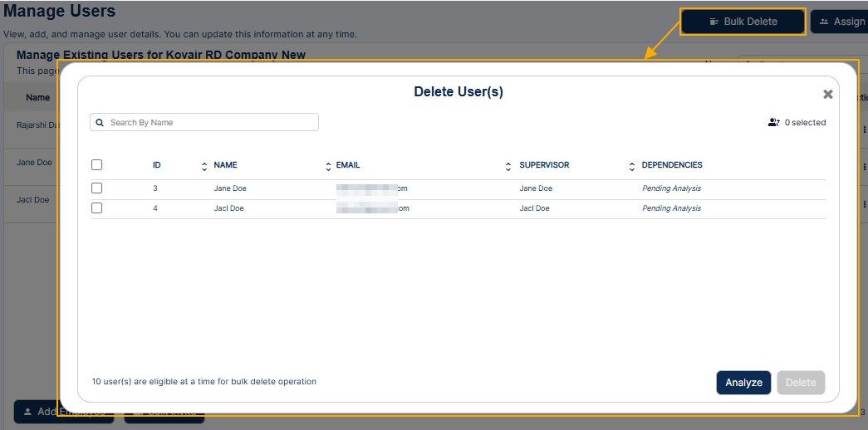Viewport: 868px width, 430px height.
Task: Click the Bulk Delete button icon
Action: (x=714, y=22)
